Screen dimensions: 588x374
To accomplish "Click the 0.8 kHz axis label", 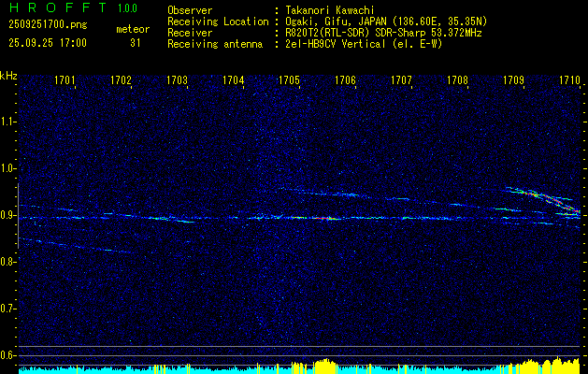I will click(7, 262).
